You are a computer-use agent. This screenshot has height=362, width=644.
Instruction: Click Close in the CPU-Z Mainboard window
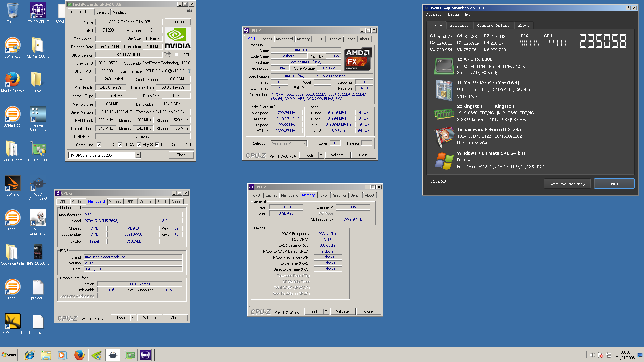tap(175, 318)
